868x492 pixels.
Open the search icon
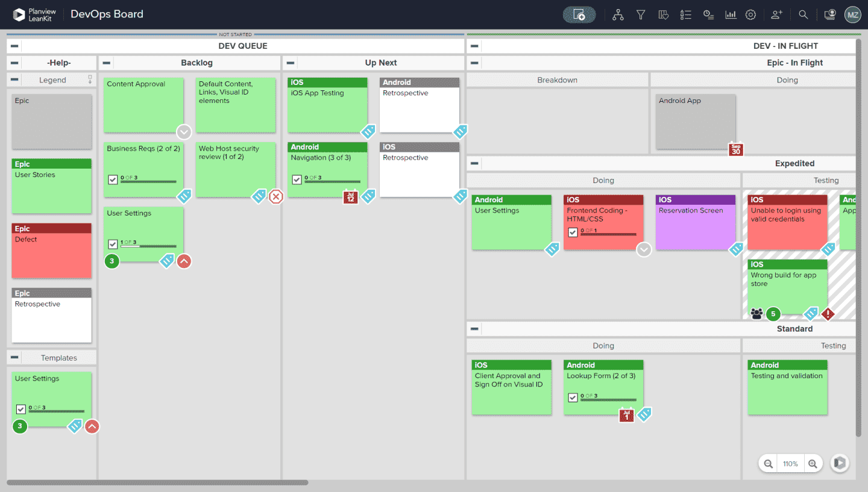[x=803, y=14]
